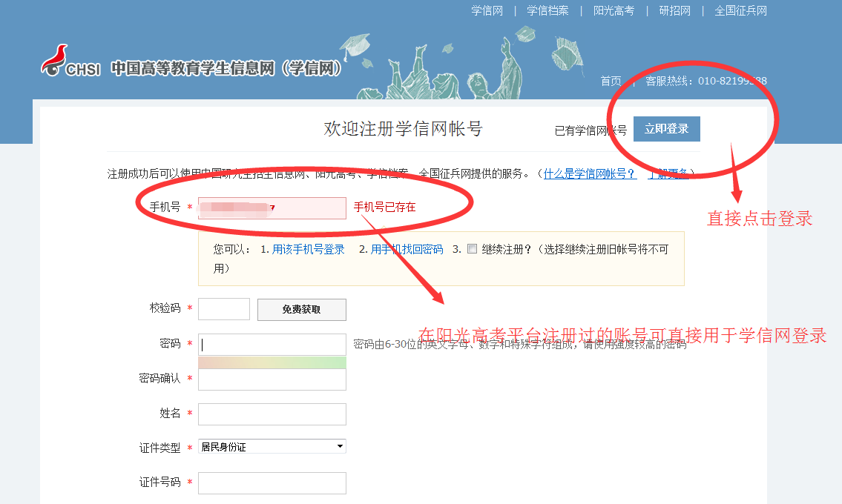Go to the 首页 home link
Viewport: 842px width, 504px height.
click(611, 81)
